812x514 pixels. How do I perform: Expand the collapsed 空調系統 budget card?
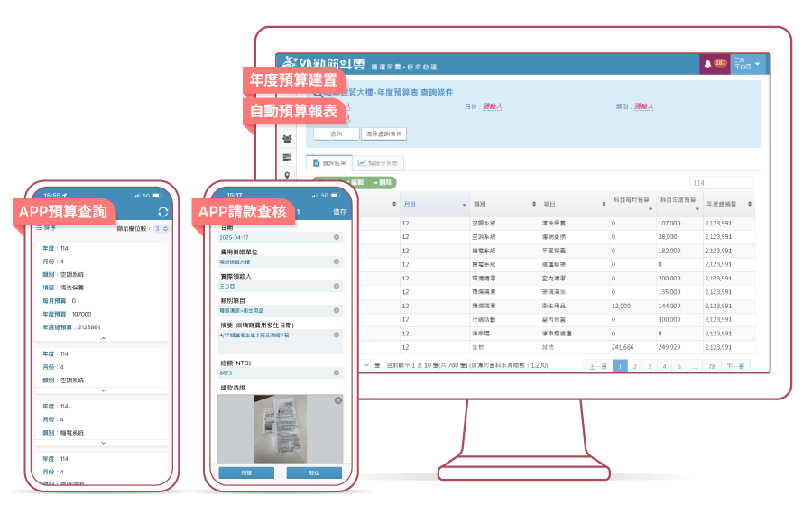[x=103, y=390]
